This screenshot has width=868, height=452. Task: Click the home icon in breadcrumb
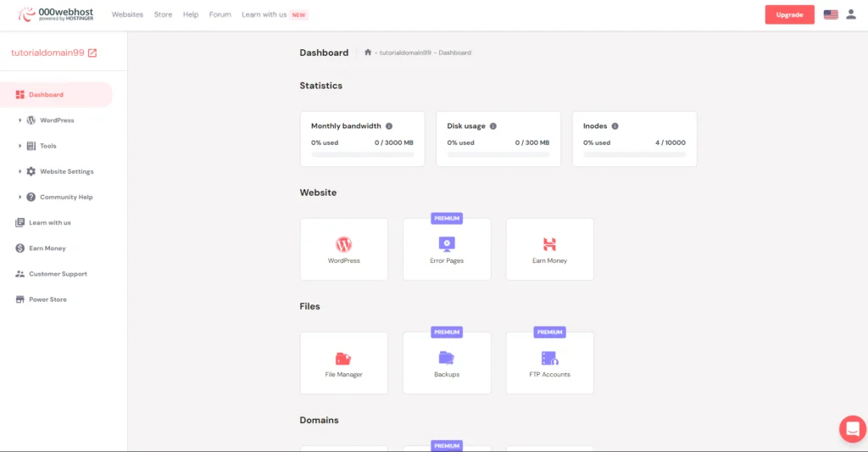coord(368,52)
